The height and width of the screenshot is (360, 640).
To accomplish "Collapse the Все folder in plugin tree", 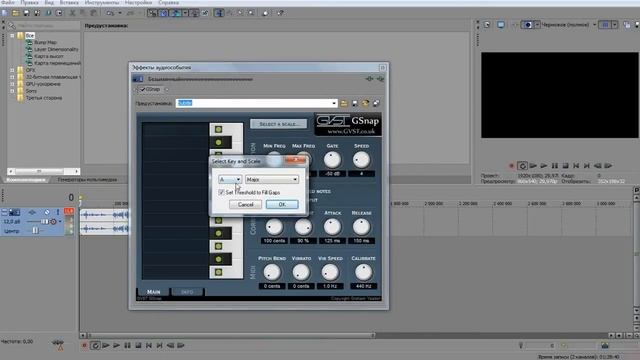I will pyautogui.click(x=12, y=36).
